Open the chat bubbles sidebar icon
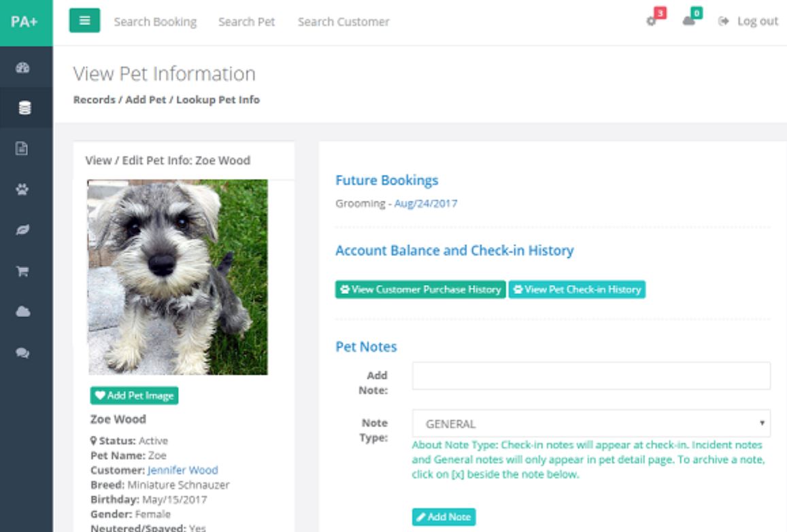This screenshot has height=532, width=787. (x=22, y=353)
